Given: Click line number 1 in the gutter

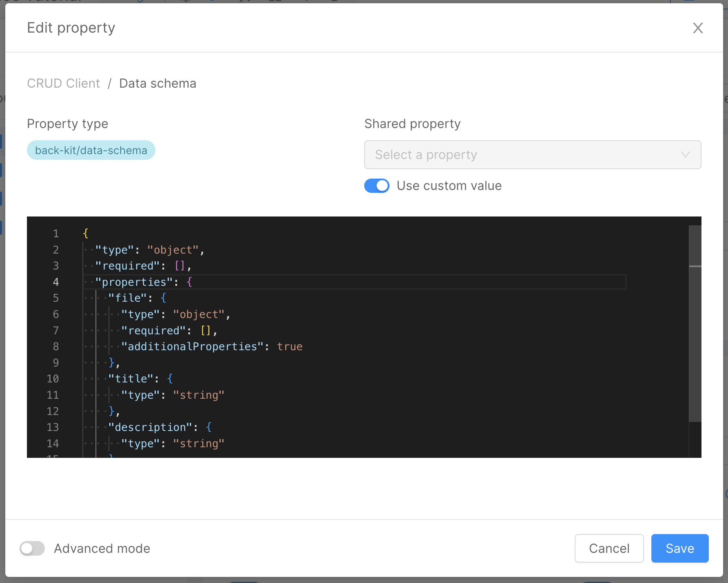Looking at the screenshot, I should [x=56, y=234].
